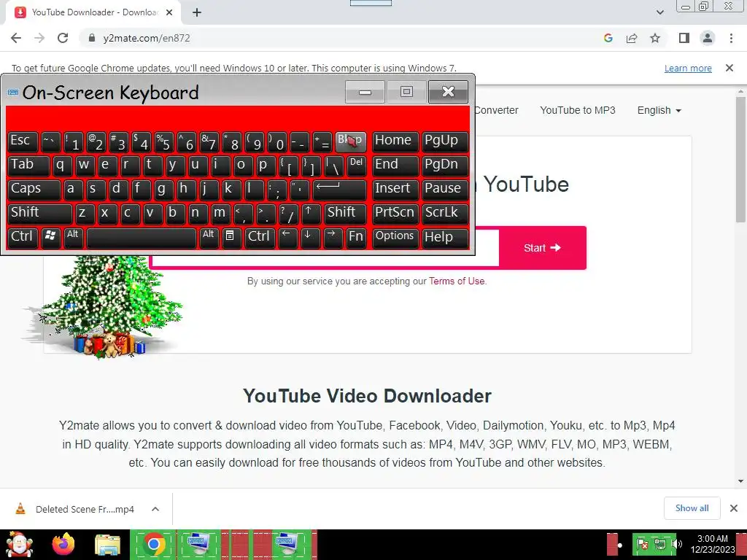Image resolution: width=747 pixels, height=560 pixels.
Task: Open the Terms of Use link
Action: [457, 281]
